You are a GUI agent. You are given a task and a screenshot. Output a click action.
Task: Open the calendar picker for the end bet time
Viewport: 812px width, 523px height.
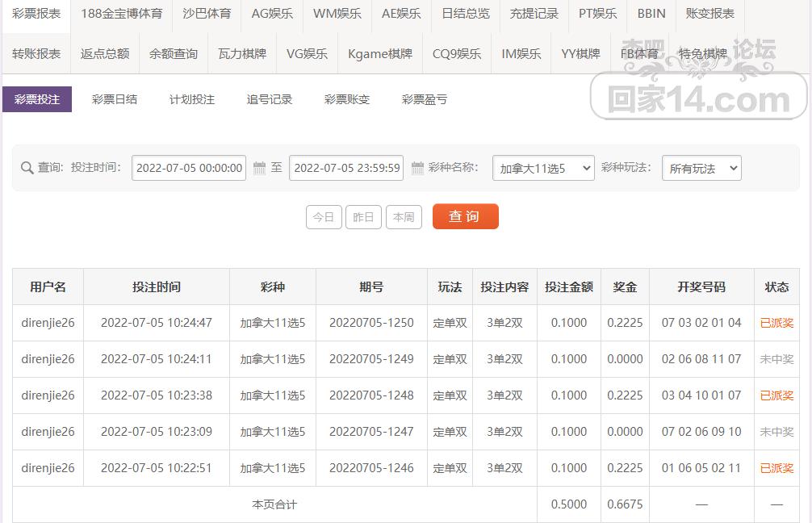417,168
